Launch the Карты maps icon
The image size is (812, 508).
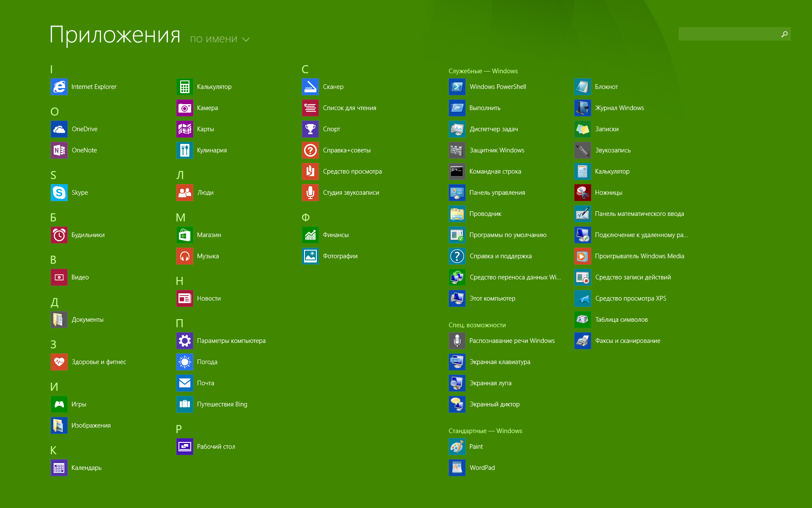point(185,129)
